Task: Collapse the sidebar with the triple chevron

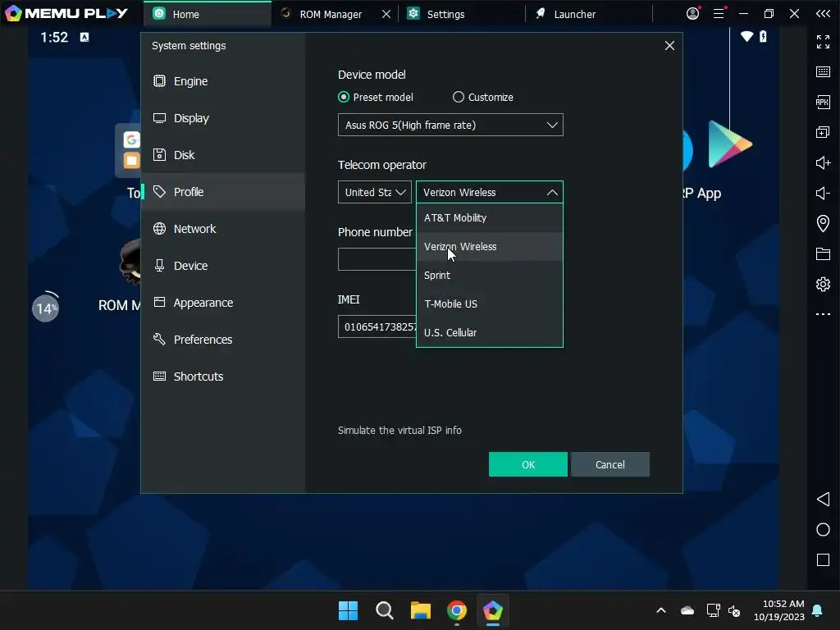Action: pyautogui.click(x=823, y=13)
